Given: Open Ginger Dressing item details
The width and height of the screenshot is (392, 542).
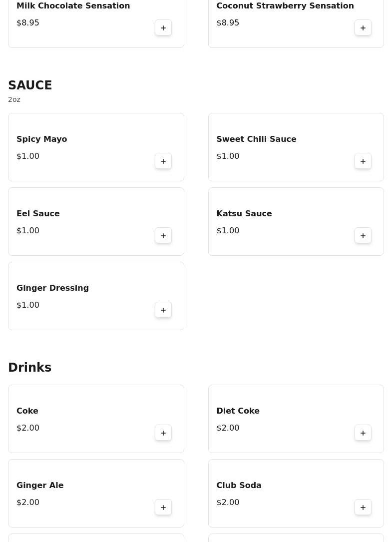Looking at the screenshot, I should 52,288.
